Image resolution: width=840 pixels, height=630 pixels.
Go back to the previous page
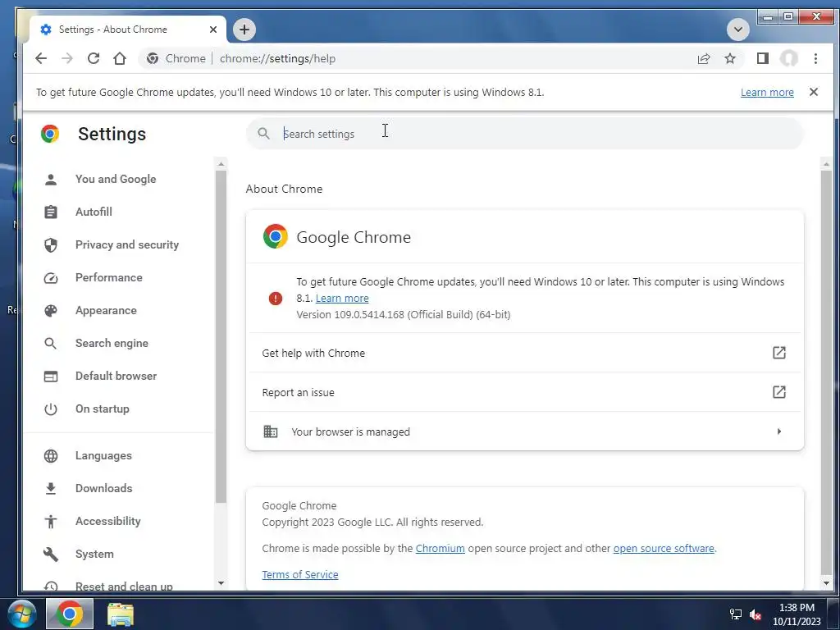click(41, 58)
